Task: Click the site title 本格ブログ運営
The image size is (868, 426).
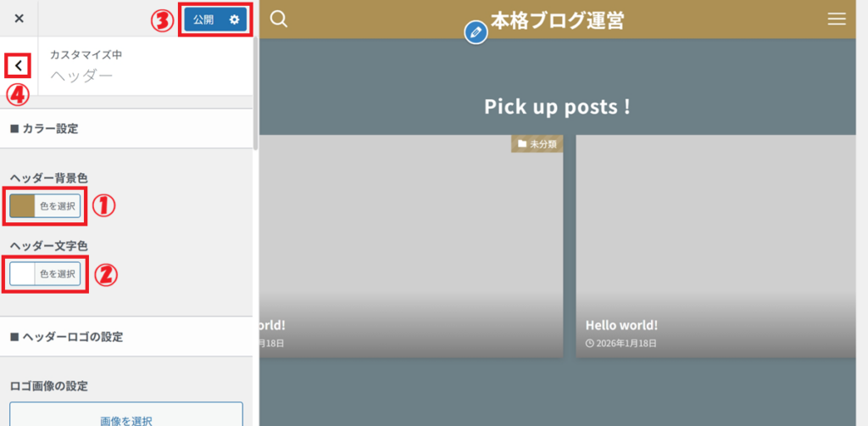Action: [x=557, y=20]
